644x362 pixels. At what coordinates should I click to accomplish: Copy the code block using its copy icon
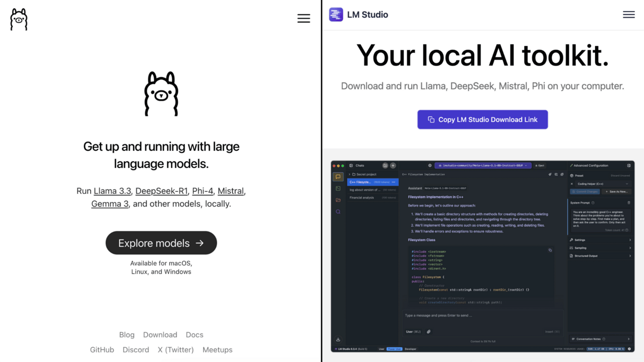pos(550,250)
